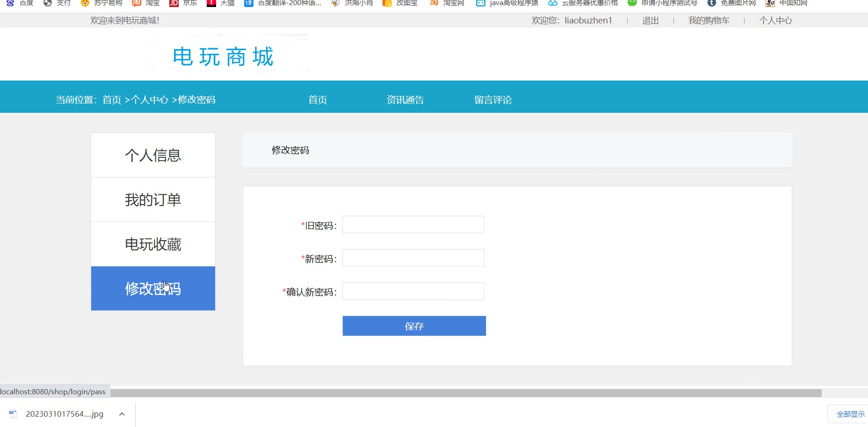Click the 欢迎来到电玩商城! greeting text
868x427 pixels.
coord(125,21)
